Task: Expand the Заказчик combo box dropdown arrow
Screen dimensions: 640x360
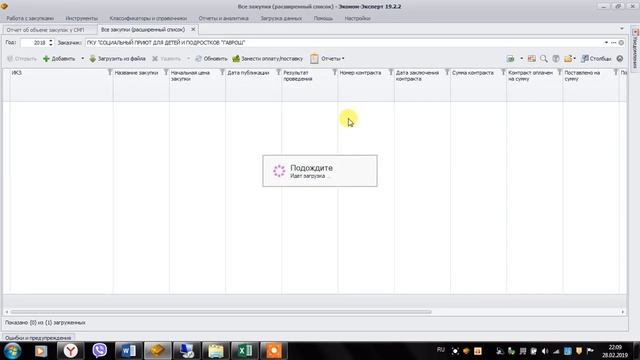Action: [606, 42]
